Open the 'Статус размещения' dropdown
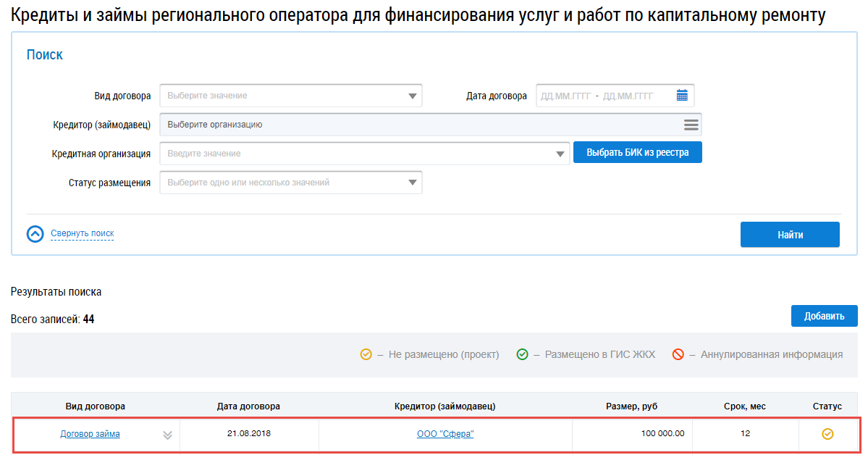The width and height of the screenshot is (868, 455). 290,183
